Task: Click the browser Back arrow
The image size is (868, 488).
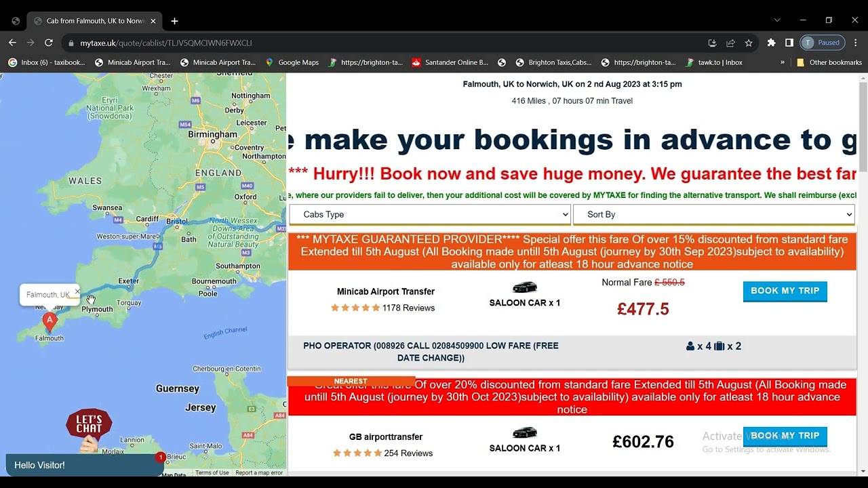Action: tap(12, 43)
